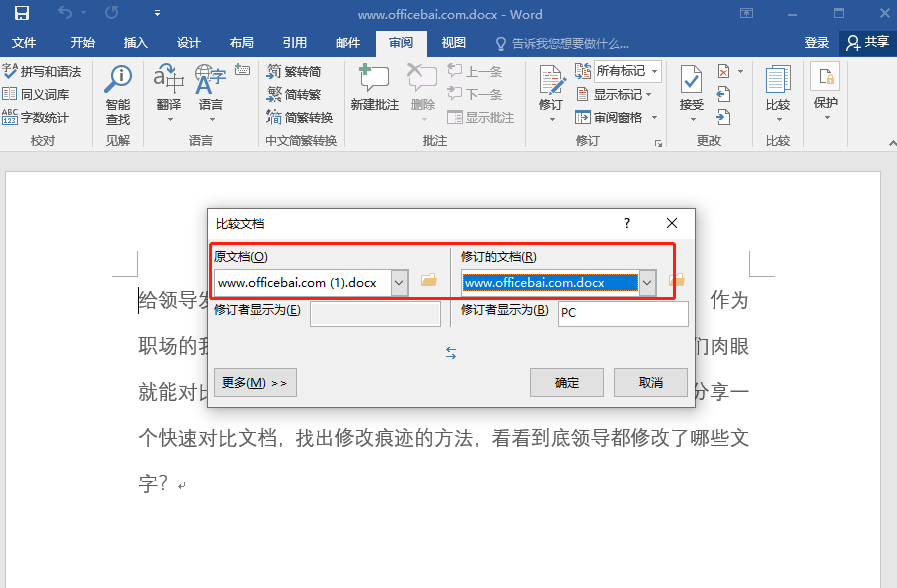This screenshot has width=897, height=588.
Task: Open 字数统计 word count
Action: point(35,118)
